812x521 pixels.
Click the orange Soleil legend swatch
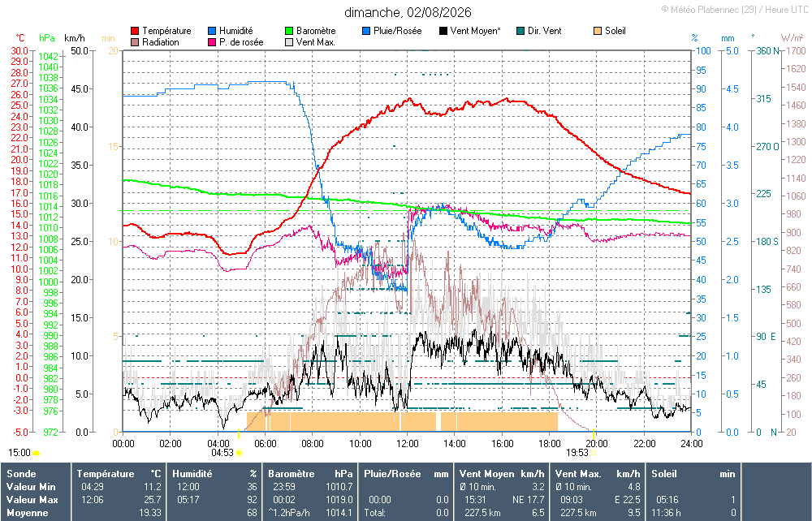coord(598,31)
